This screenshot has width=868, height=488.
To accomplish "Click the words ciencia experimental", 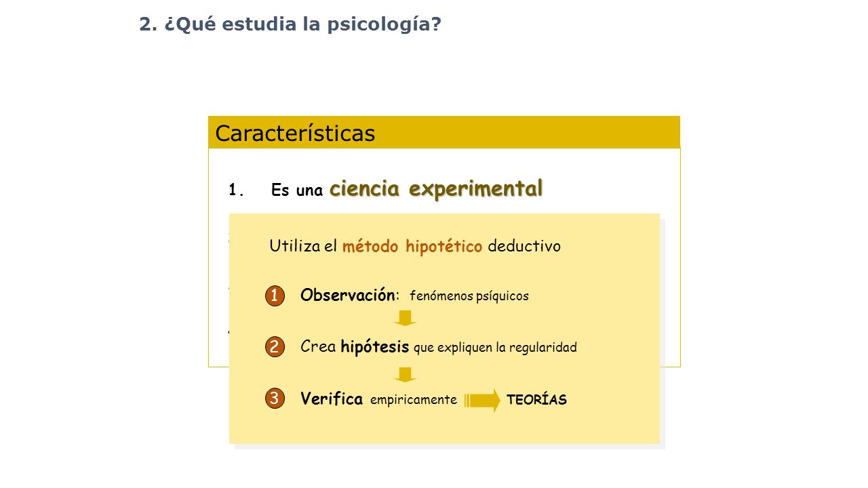I will click(436, 188).
